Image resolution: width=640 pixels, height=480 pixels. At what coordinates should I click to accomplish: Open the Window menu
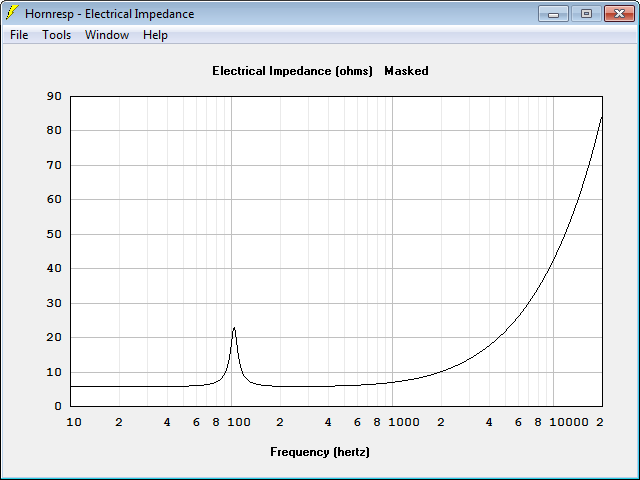click(x=107, y=35)
